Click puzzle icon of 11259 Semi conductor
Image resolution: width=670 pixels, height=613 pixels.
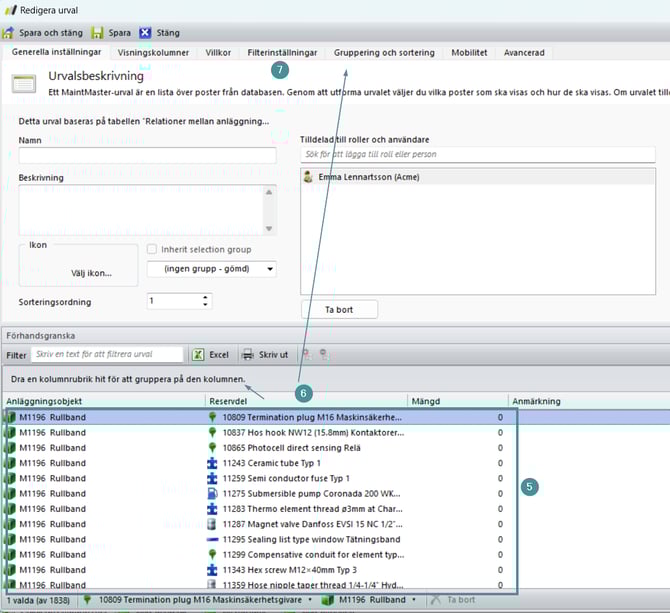tap(212, 478)
